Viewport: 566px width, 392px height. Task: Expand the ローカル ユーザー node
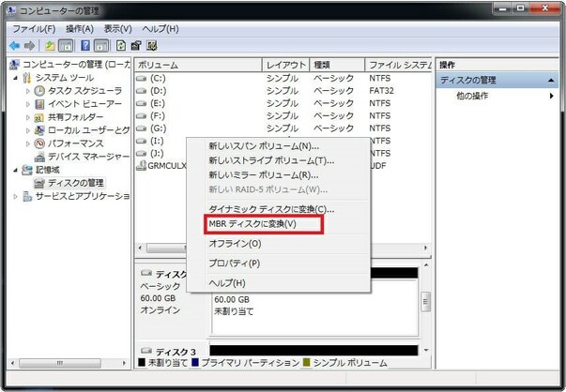point(28,130)
